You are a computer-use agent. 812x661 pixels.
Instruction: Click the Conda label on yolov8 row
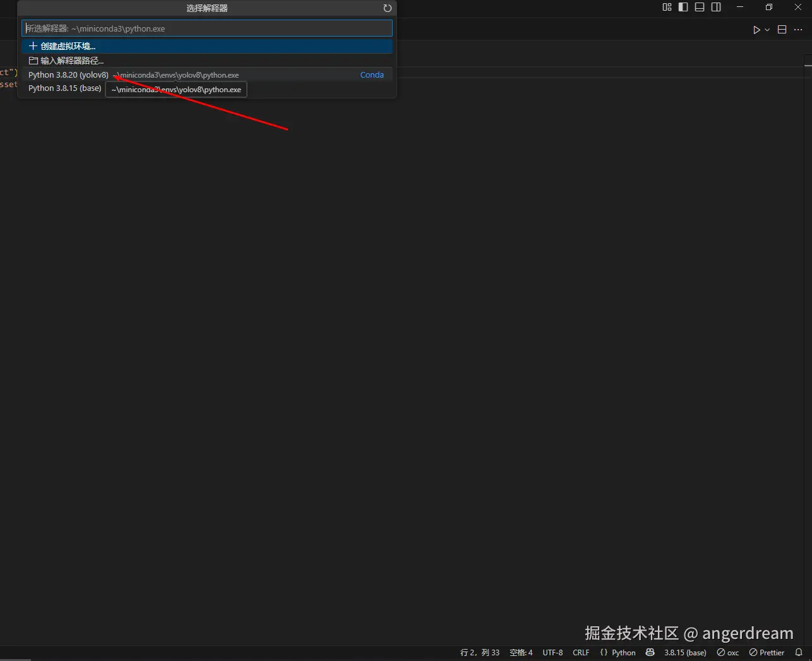(372, 74)
